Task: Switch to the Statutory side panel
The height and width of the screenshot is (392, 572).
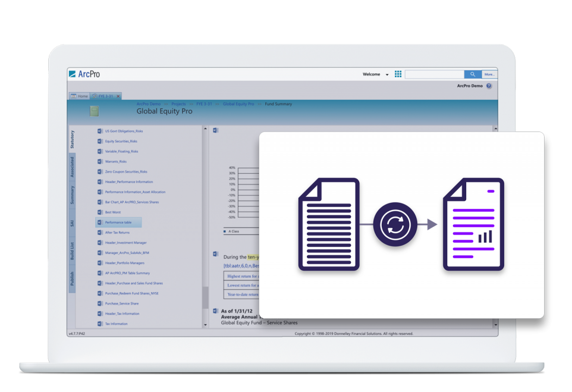Action: 73,137
